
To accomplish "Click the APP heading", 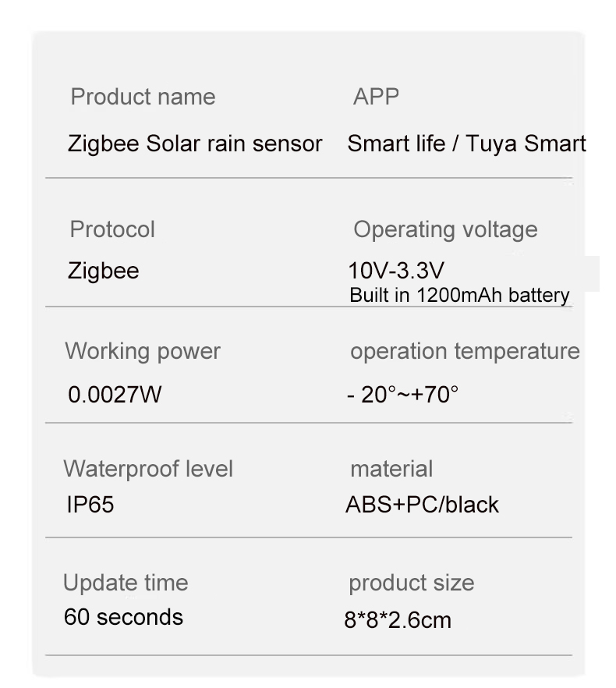I will click(376, 97).
